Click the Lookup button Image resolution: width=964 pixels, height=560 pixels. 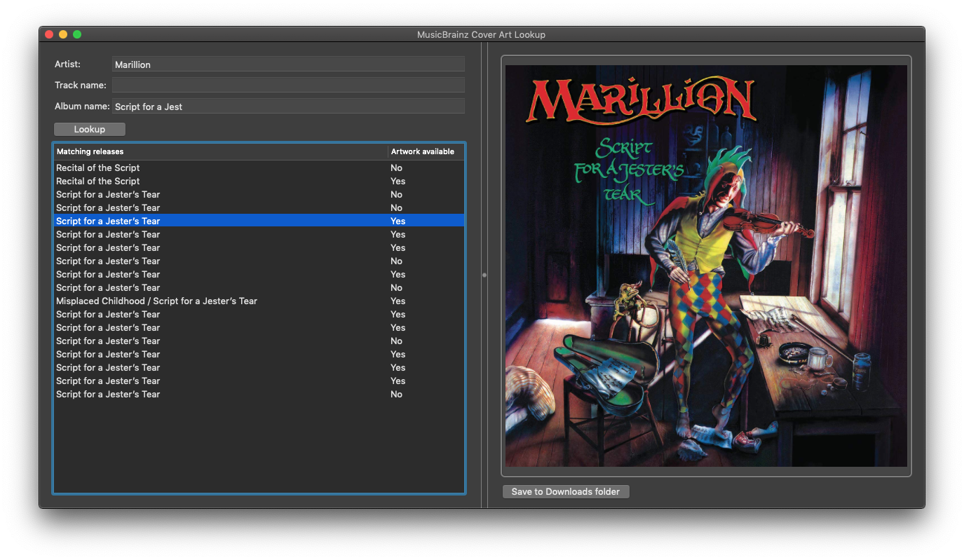pyautogui.click(x=89, y=129)
